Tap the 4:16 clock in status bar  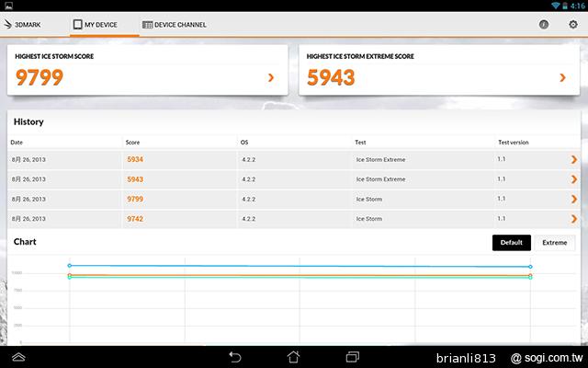click(x=578, y=6)
